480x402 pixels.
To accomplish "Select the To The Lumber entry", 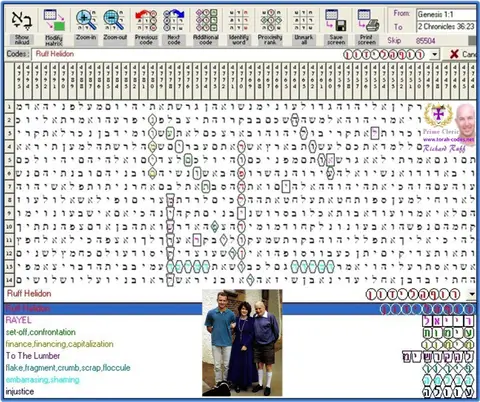I will [33, 356].
